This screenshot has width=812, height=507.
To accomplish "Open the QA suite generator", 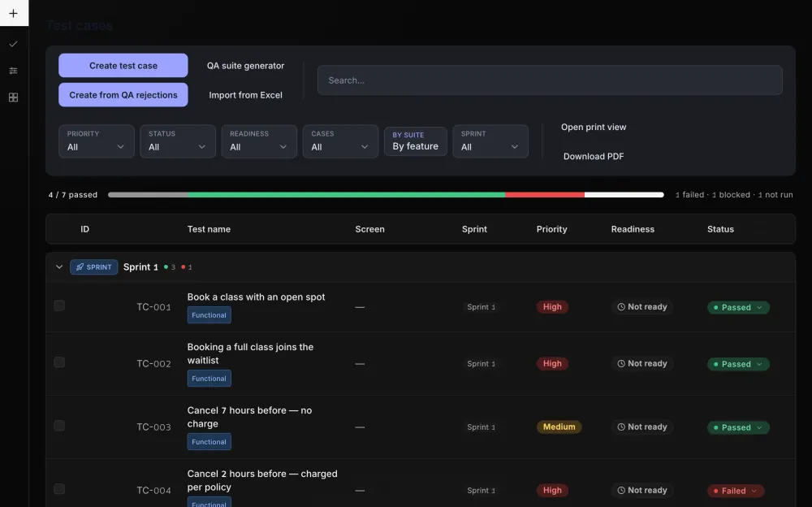I will click(245, 65).
